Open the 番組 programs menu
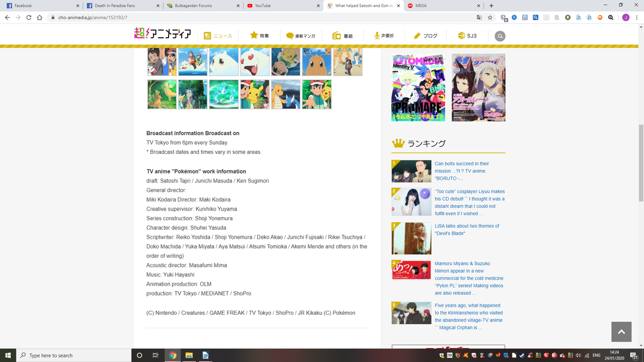The width and height of the screenshot is (644, 362). pyautogui.click(x=342, y=36)
